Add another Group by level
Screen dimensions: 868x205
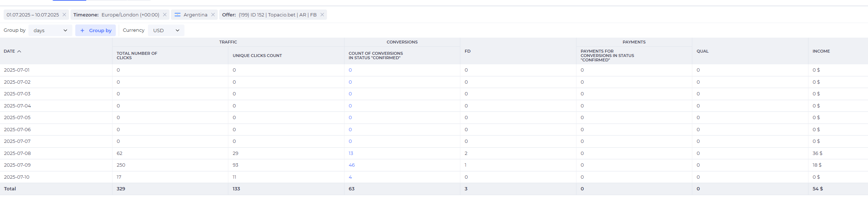[x=96, y=30]
